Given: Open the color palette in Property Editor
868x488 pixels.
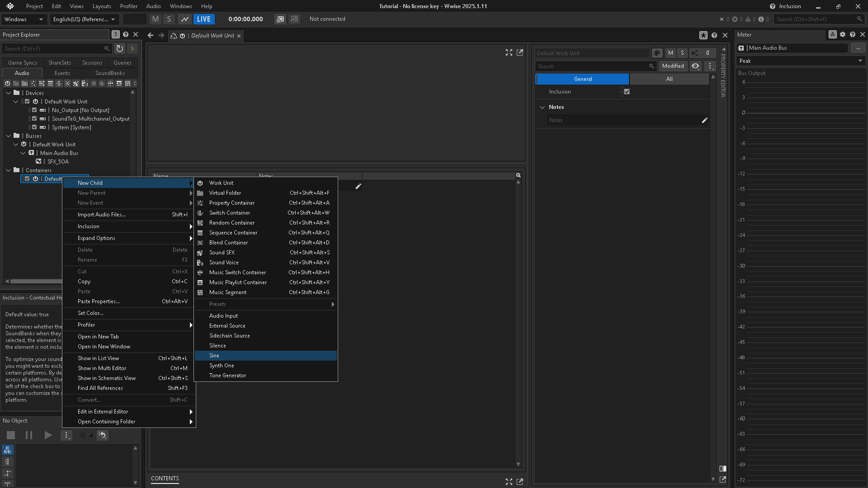Looking at the screenshot, I should (657, 53).
